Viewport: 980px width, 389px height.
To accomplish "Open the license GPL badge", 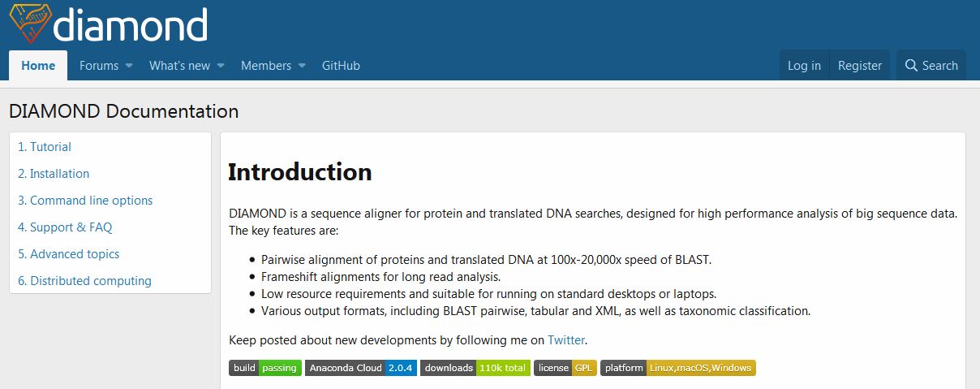I will (565, 368).
